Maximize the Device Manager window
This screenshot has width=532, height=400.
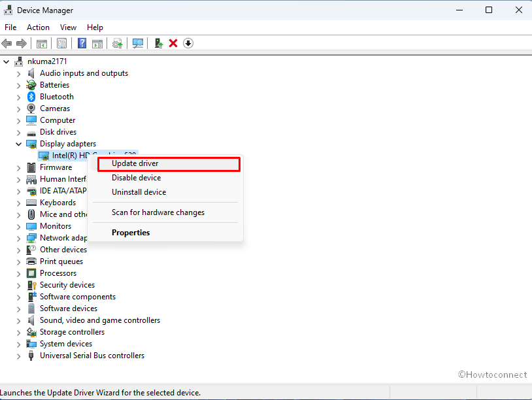point(489,10)
